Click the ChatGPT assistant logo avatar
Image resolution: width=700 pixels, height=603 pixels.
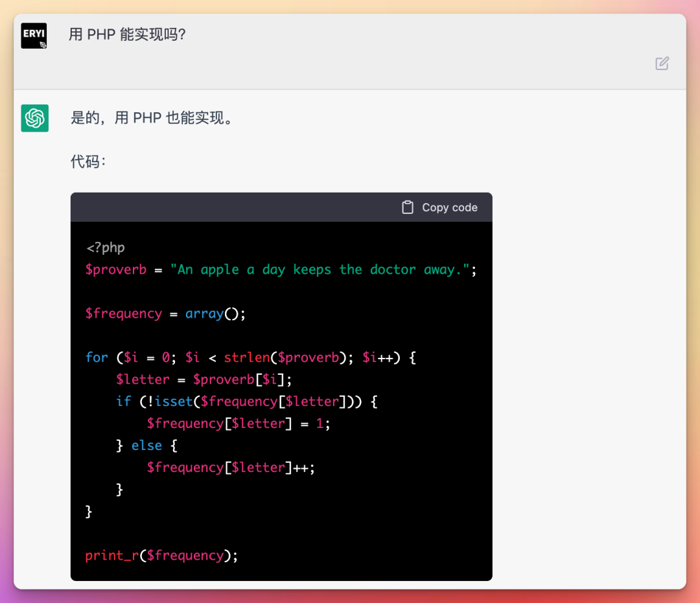[x=35, y=119]
